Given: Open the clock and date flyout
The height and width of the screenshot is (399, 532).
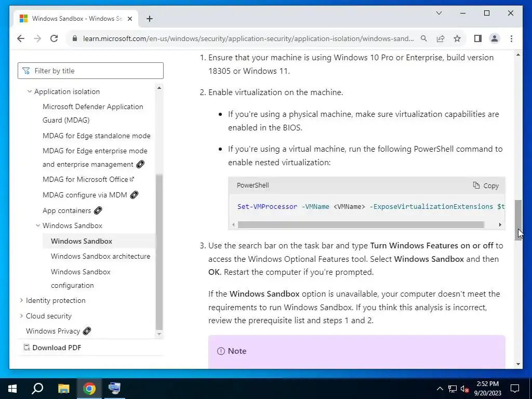Looking at the screenshot, I should (x=487, y=389).
